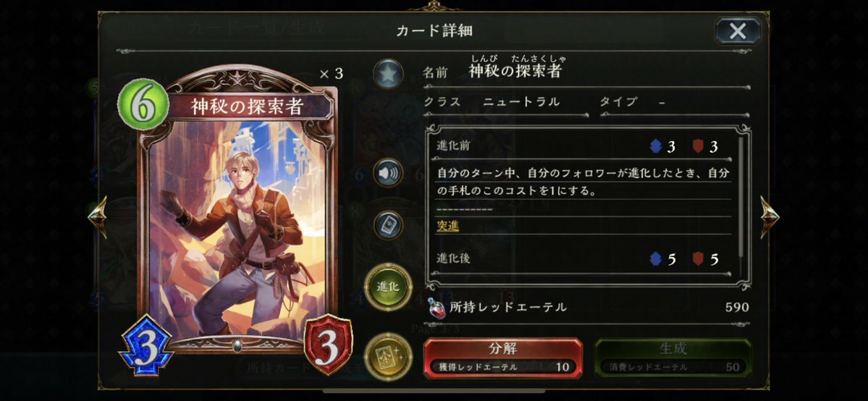Go to the next card with right arrow
Image resolution: width=868 pixels, height=401 pixels.
769,216
